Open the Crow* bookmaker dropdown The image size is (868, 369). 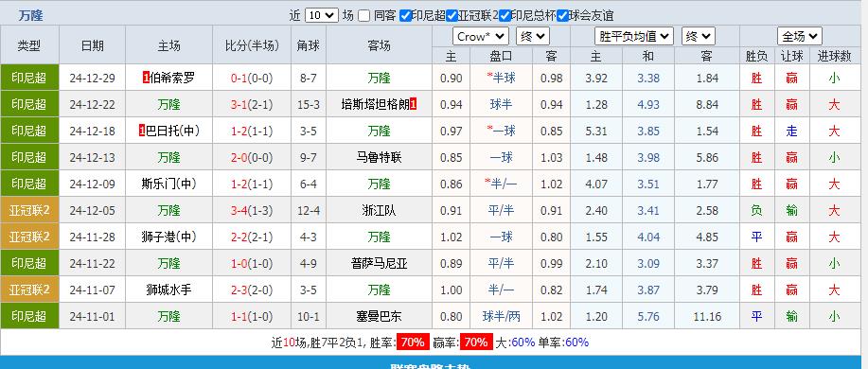[481, 37]
